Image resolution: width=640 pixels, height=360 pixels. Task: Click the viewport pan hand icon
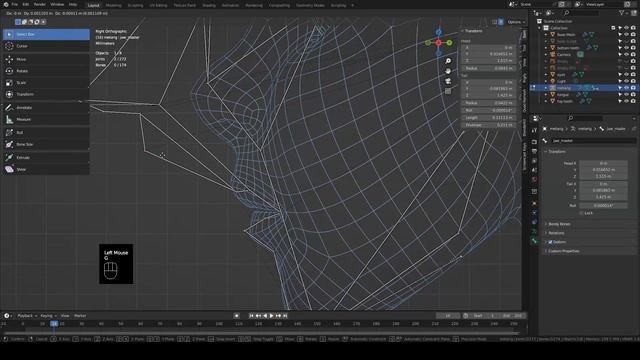click(448, 71)
